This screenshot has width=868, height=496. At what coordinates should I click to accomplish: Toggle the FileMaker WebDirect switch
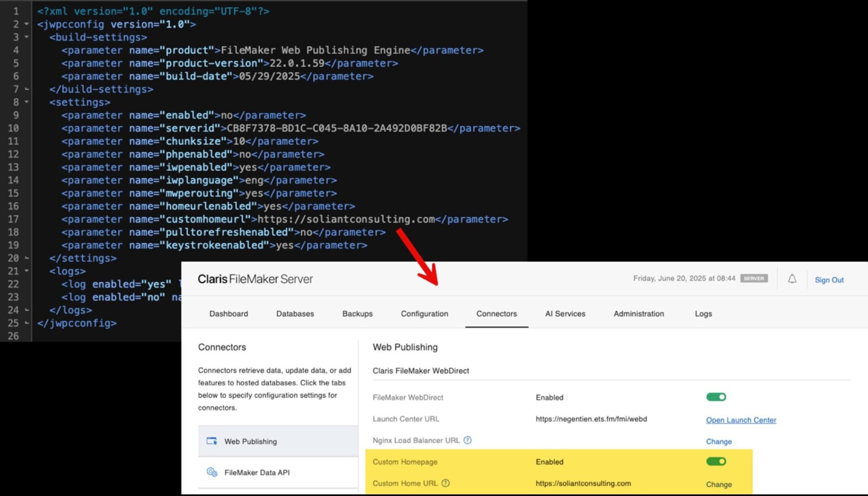tap(716, 397)
